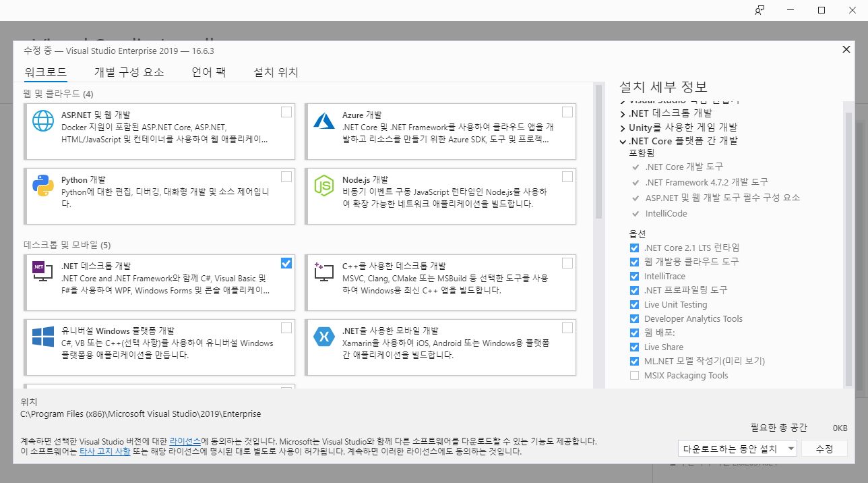Image resolution: width=868 pixels, height=483 pixels.
Task: Uncheck ML.NET 모델 작성기 option
Action: point(634,362)
